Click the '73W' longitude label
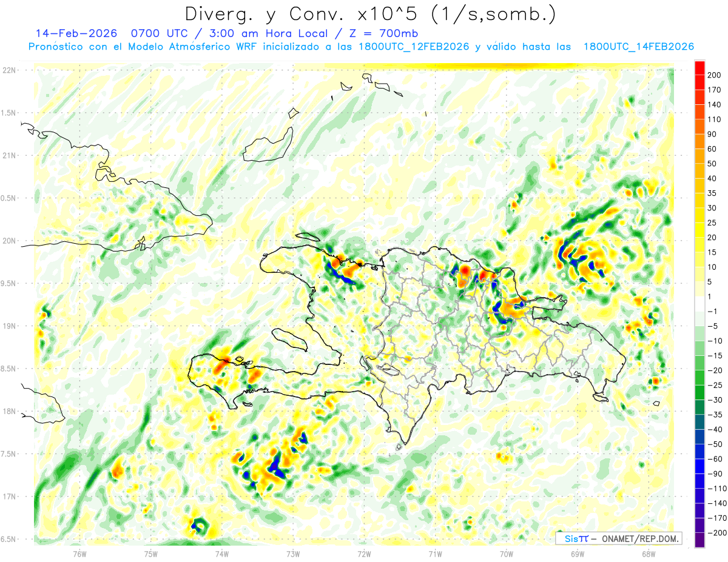Screen dimensions: 728x562 pyautogui.click(x=293, y=554)
